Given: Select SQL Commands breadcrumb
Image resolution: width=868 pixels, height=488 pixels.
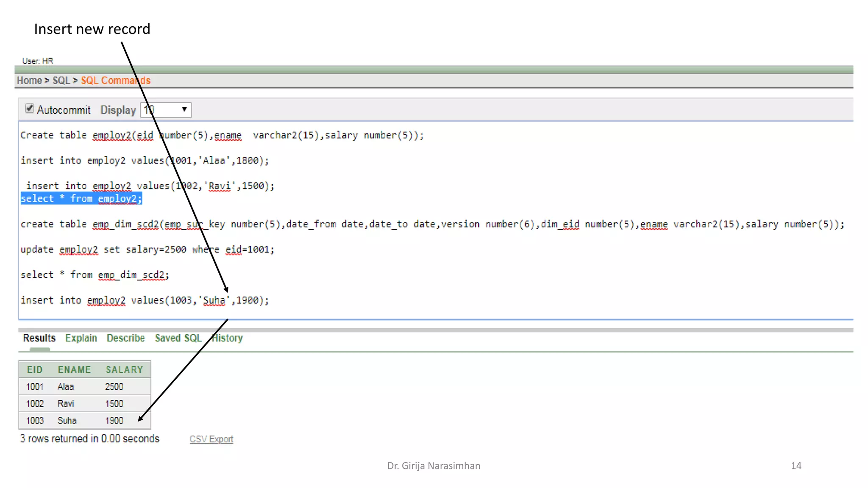Looking at the screenshot, I should pos(115,80).
